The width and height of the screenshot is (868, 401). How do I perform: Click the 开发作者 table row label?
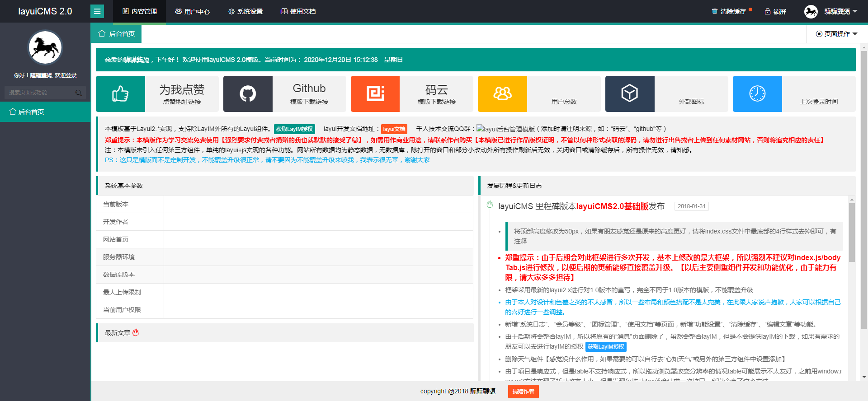click(x=116, y=222)
